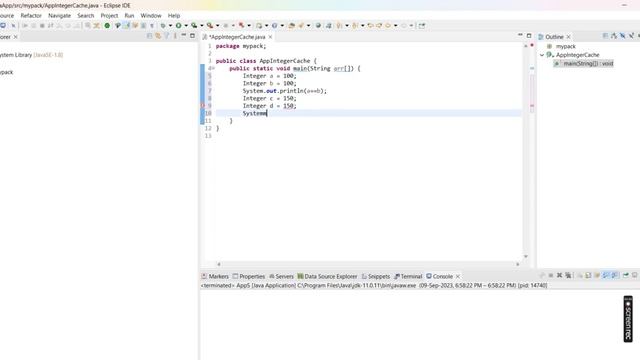Open Package Explorer view menu

(x=175, y=36)
